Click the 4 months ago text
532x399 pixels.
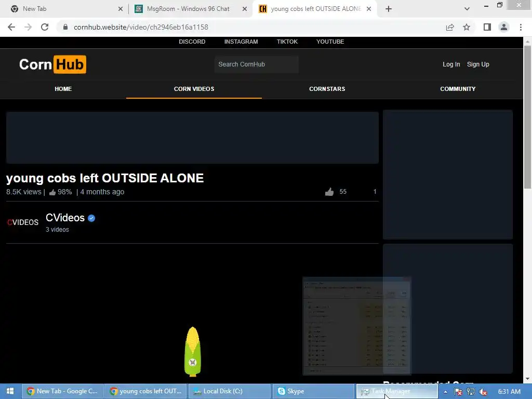pos(102,192)
